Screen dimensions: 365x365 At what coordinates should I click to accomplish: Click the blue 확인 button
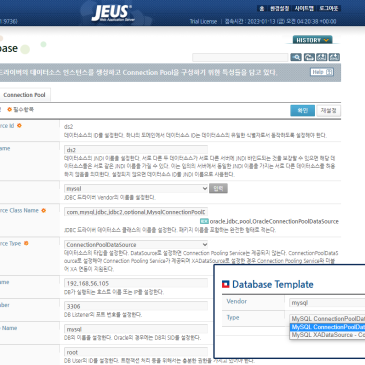pos(302,111)
